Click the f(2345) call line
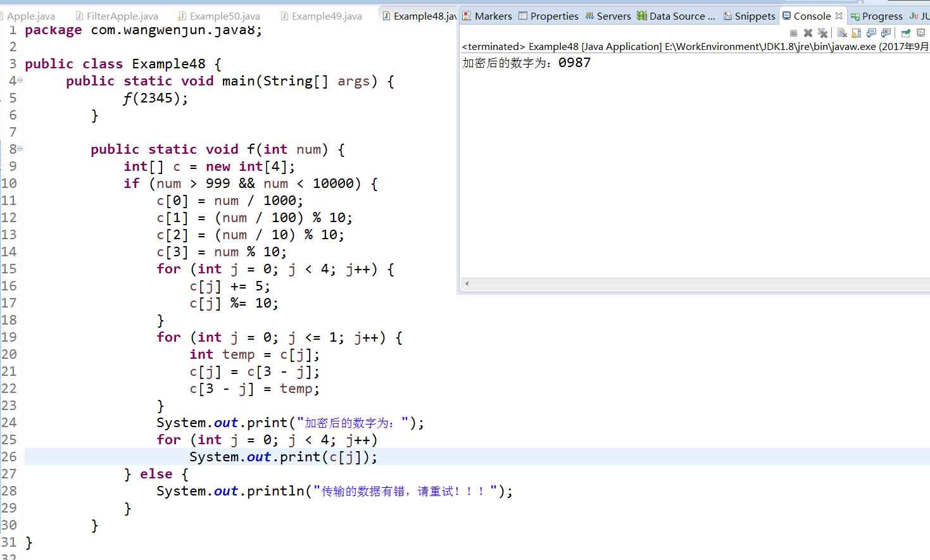930x560 pixels. 155,98
